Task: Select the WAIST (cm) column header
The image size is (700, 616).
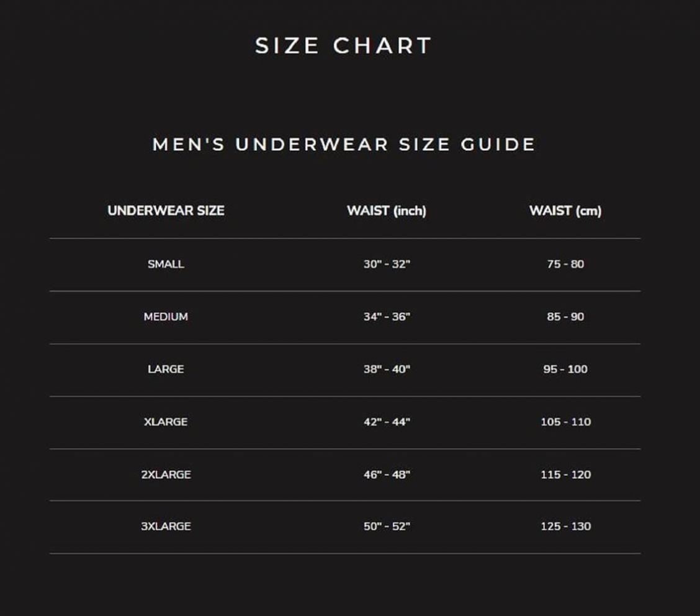Action: (x=565, y=211)
